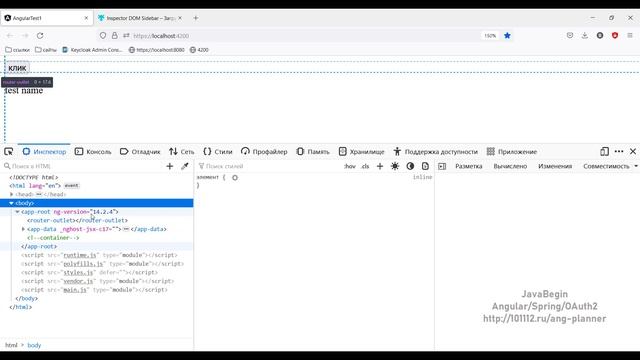Viewport: 640px width, 360px height.
Task: Toggle .cls classes panel
Action: (365, 166)
